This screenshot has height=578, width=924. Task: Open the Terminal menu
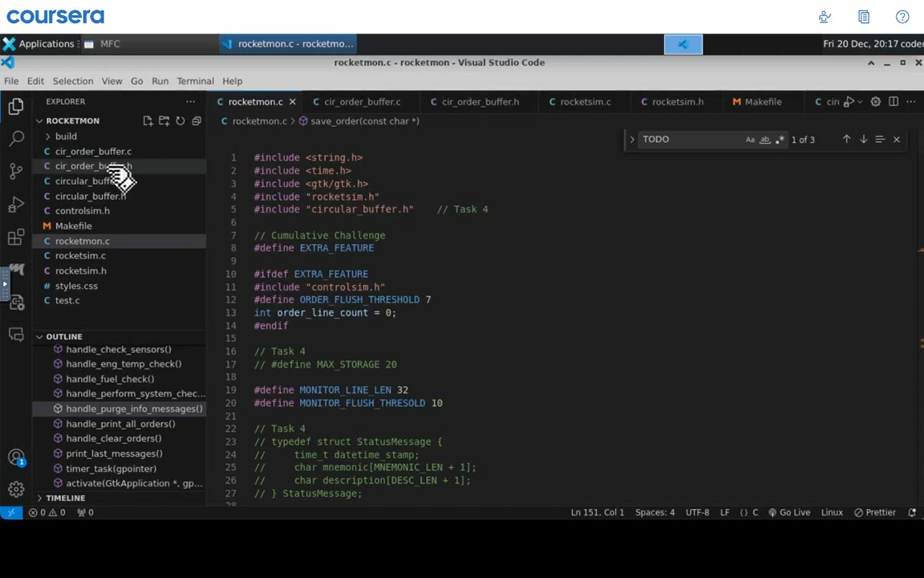click(195, 81)
